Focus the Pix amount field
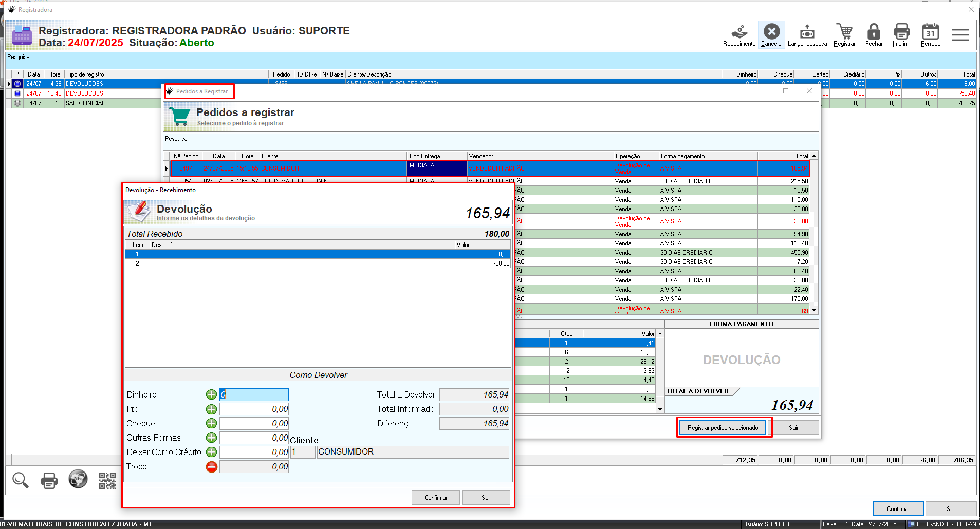The width and height of the screenshot is (980, 529). tap(254, 409)
